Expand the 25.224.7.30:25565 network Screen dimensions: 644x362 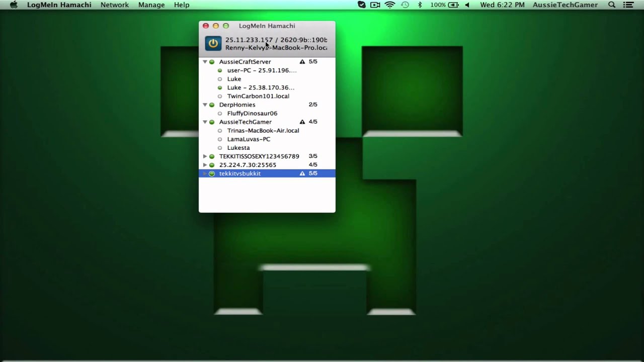[x=205, y=165]
